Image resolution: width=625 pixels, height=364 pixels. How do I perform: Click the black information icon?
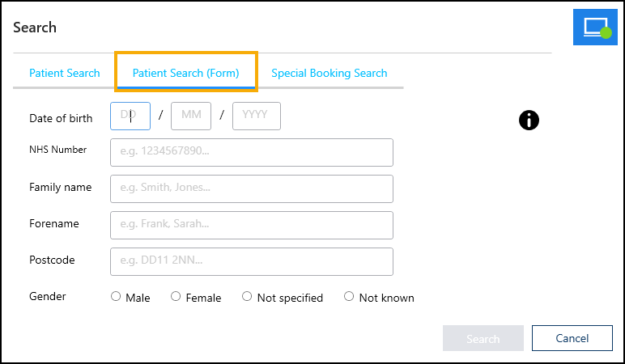[529, 120]
